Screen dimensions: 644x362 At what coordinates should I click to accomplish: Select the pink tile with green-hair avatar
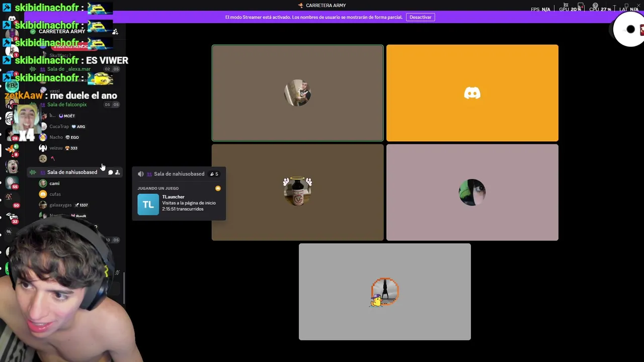tap(472, 193)
